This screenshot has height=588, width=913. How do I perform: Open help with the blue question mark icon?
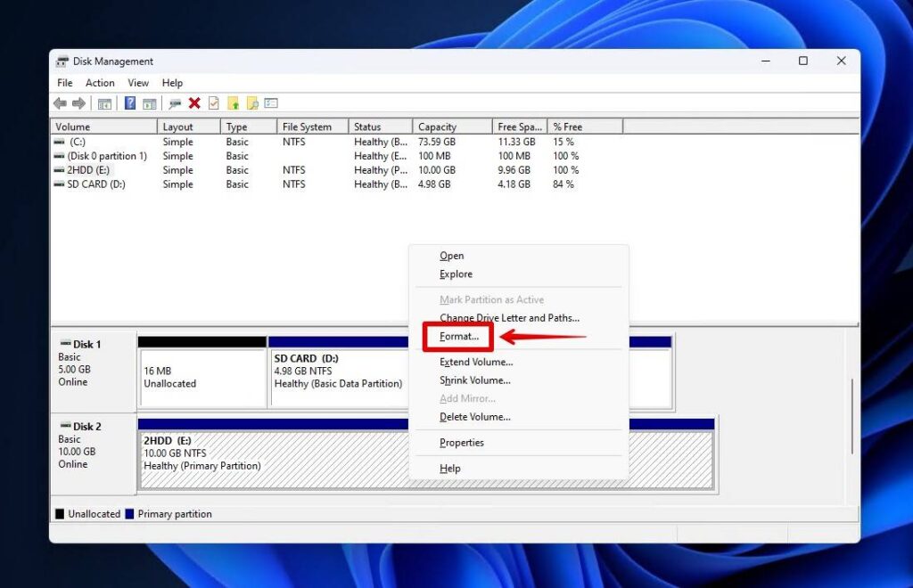(131, 103)
